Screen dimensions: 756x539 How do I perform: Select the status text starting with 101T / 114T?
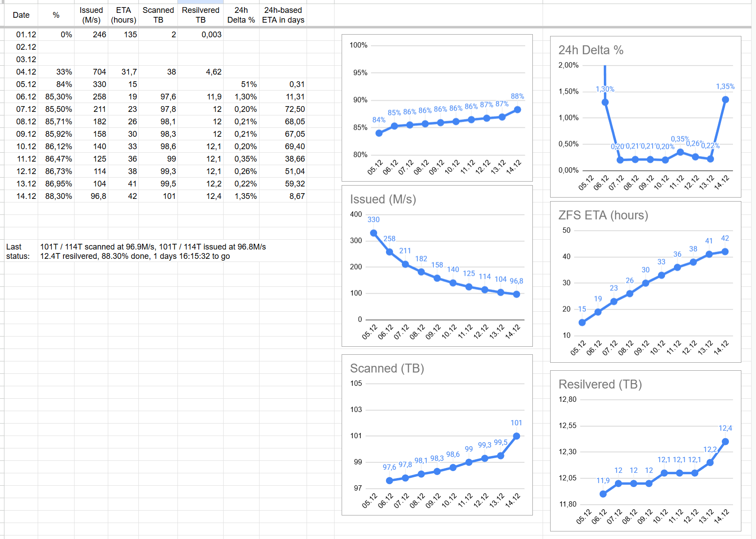[153, 251]
